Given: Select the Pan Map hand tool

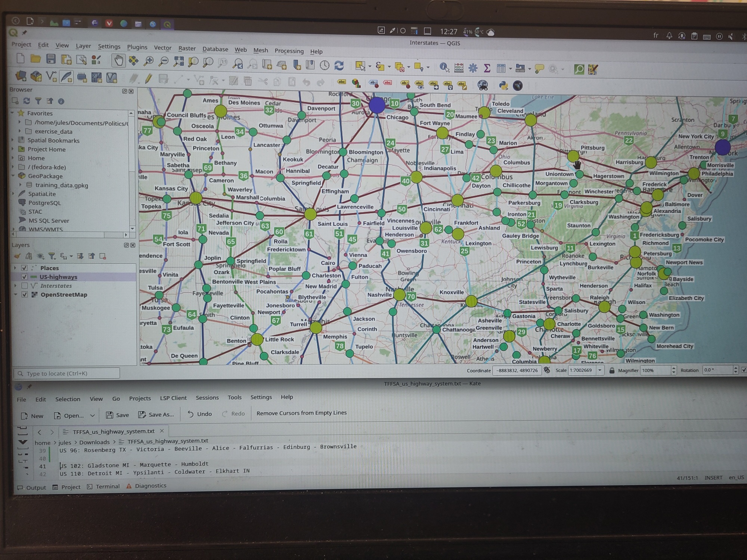Looking at the screenshot, I should (x=118, y=60).
